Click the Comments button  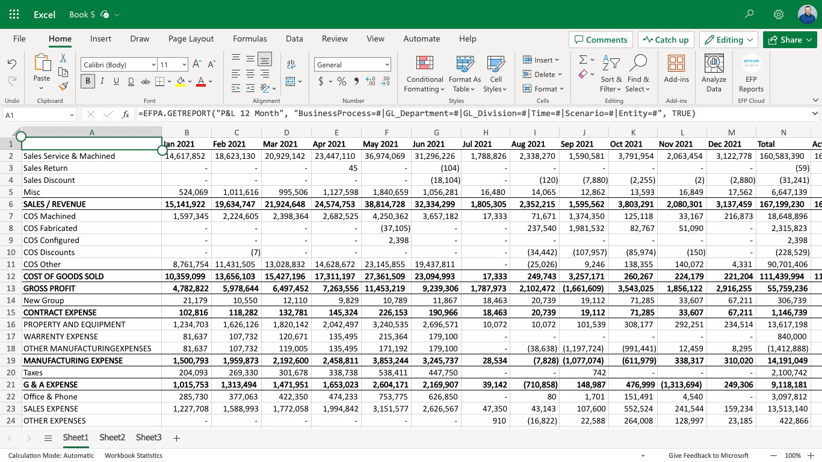[600, 40]
